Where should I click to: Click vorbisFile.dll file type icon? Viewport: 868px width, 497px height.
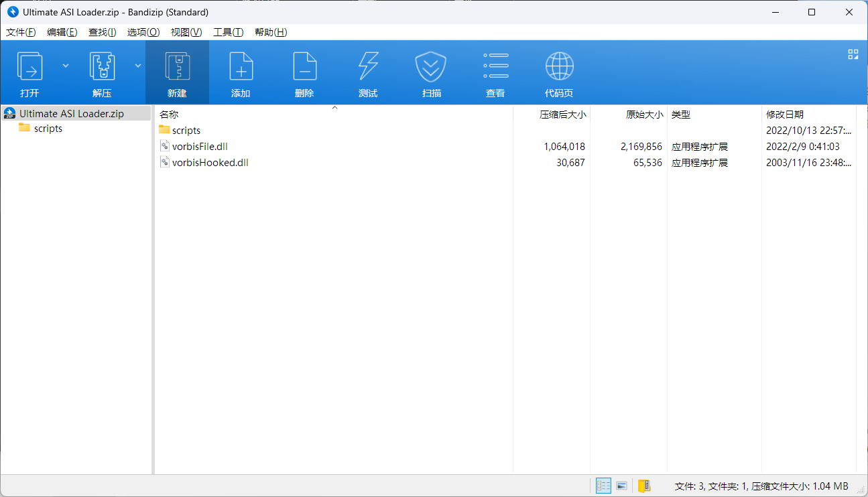(165, 146)
